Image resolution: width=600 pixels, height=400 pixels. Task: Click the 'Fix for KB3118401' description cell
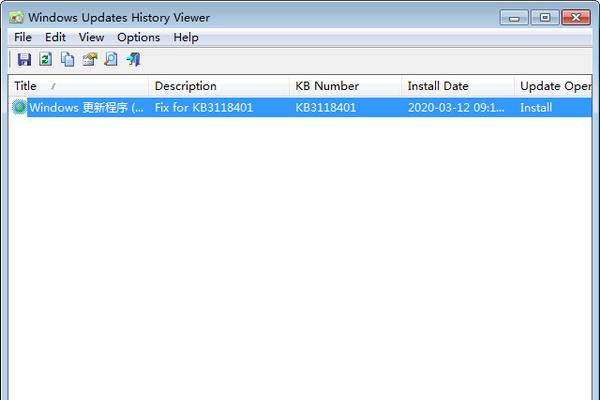click(204, 108)
